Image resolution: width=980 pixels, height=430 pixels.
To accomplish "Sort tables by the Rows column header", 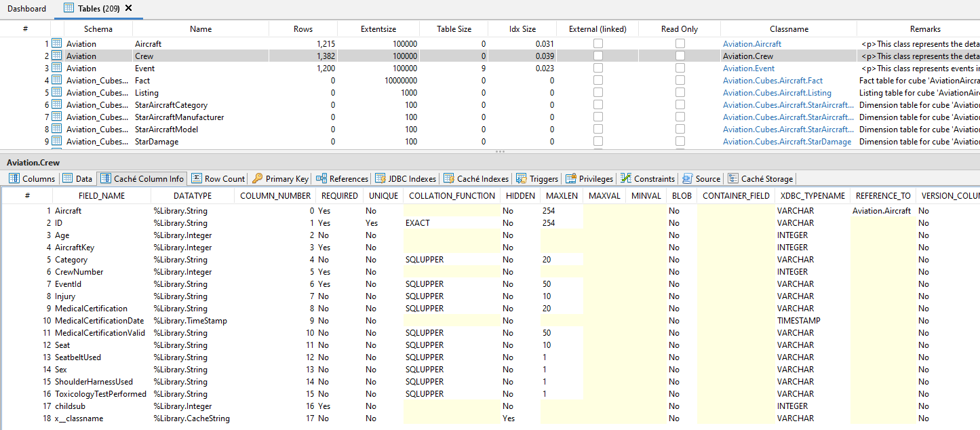I will [302, 28].
